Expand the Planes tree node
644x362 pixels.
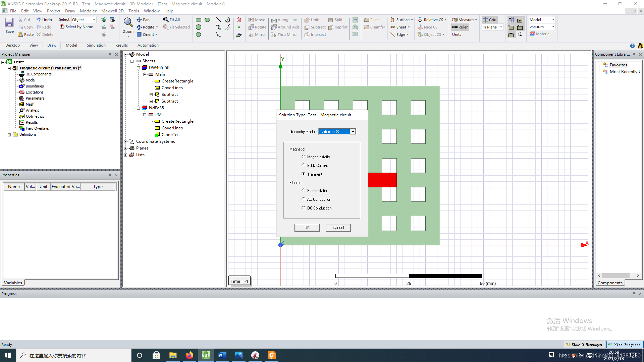coord(125,148)
